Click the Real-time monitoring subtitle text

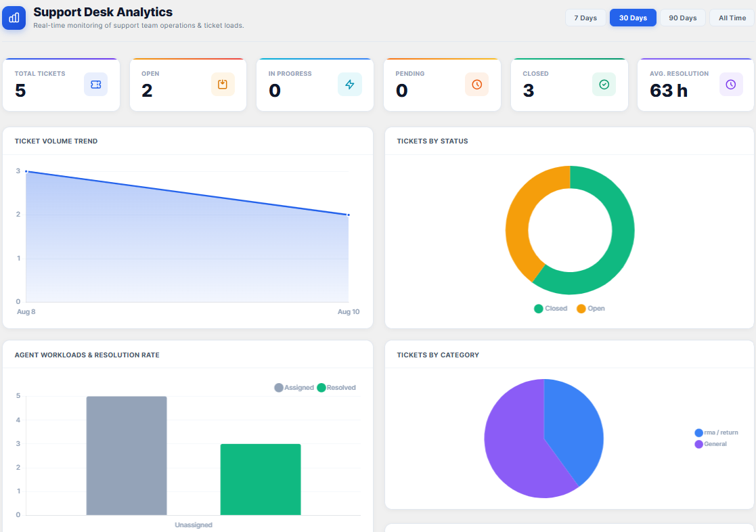138,26
